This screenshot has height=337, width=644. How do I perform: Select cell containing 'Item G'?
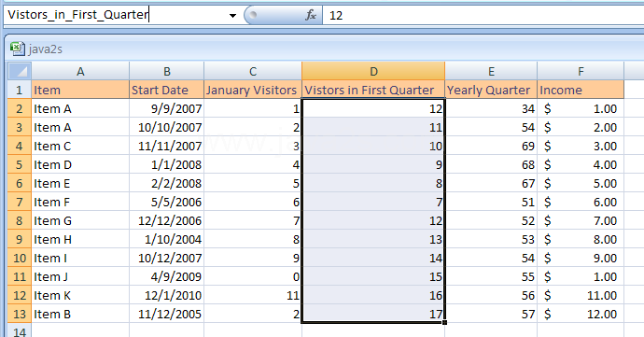80,220
